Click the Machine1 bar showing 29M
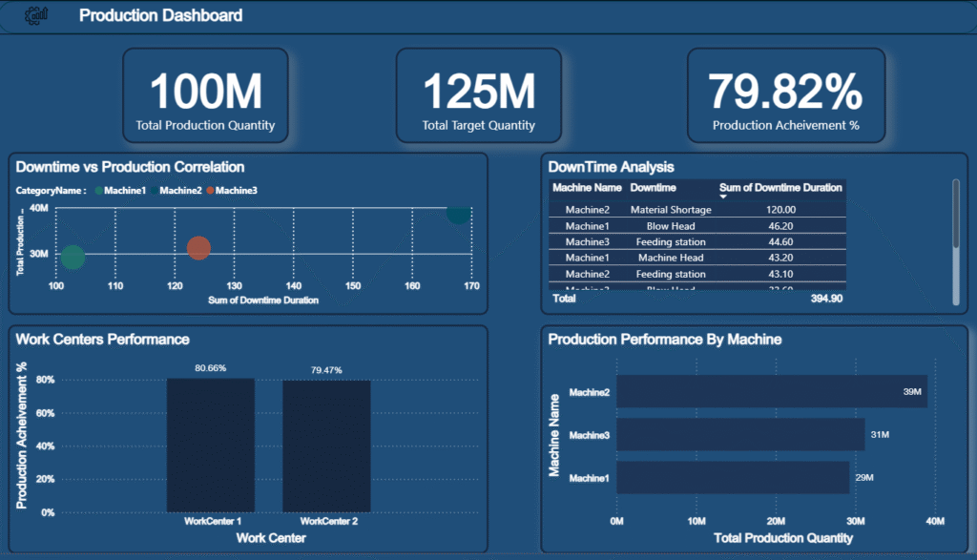 coord(732,477)
